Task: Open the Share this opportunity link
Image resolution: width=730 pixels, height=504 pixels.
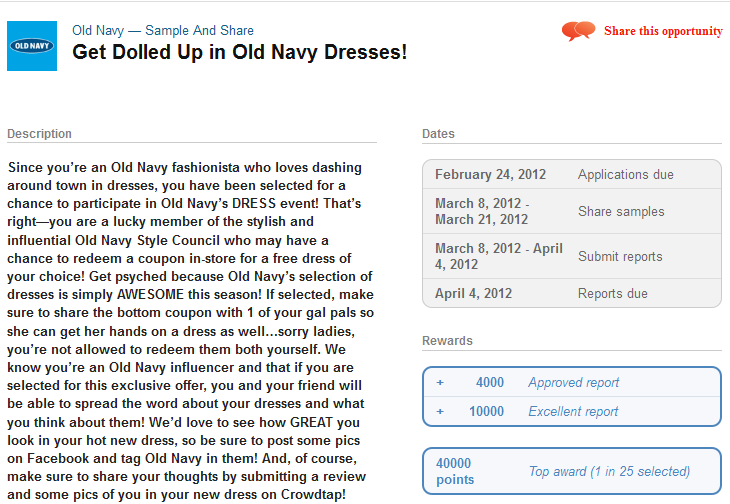Action: click(663, 31)
